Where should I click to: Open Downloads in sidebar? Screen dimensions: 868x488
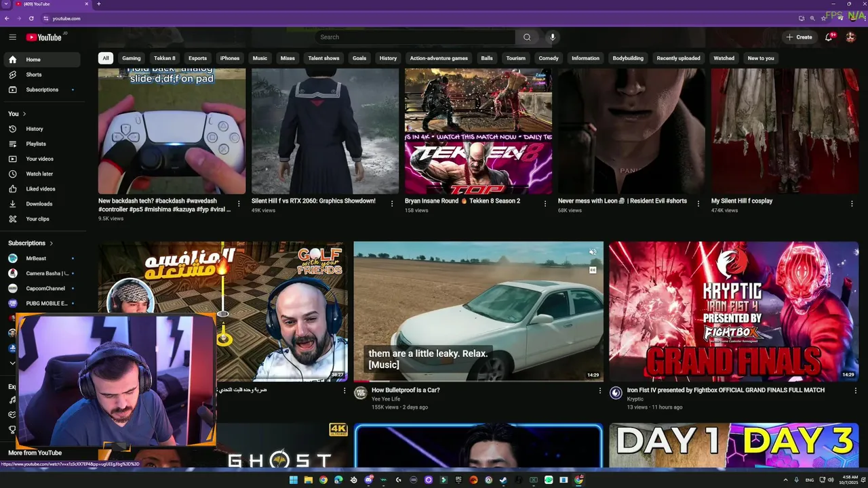click(43, 203)
